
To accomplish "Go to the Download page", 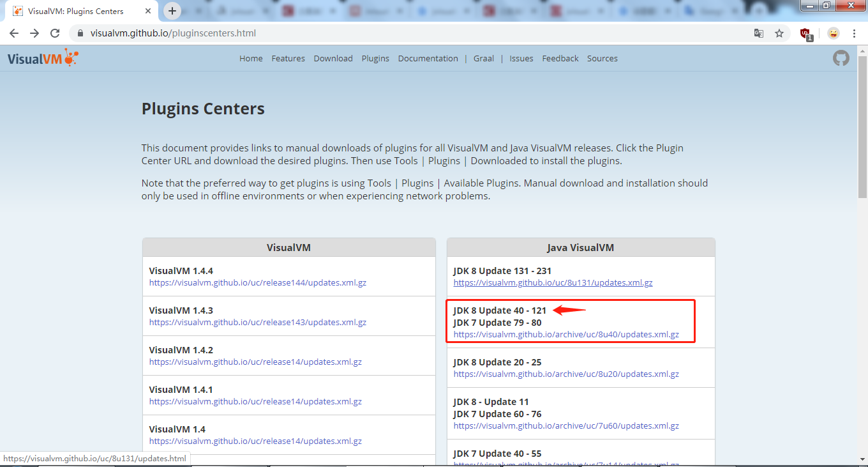I will [333, 58].
